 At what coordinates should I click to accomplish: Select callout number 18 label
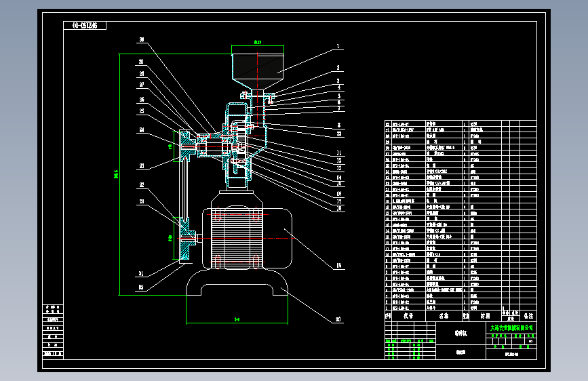point(339,209)
